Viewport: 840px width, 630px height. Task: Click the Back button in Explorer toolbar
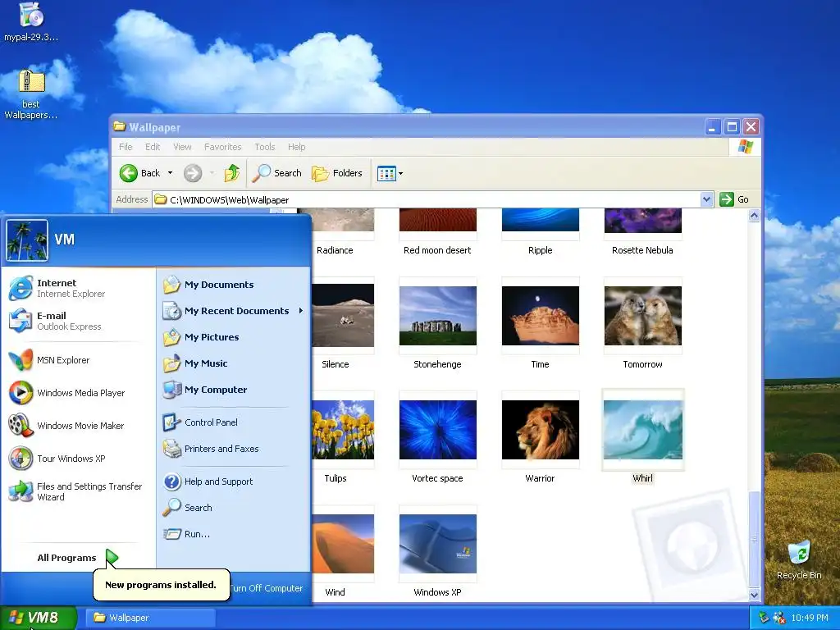pyautogui.click(x=139, y=173)
